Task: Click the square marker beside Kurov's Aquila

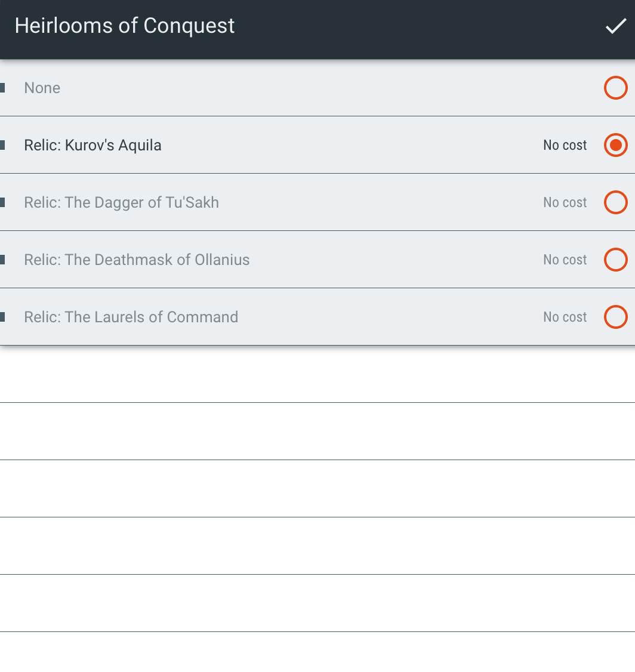Action: tap(2, 145)
